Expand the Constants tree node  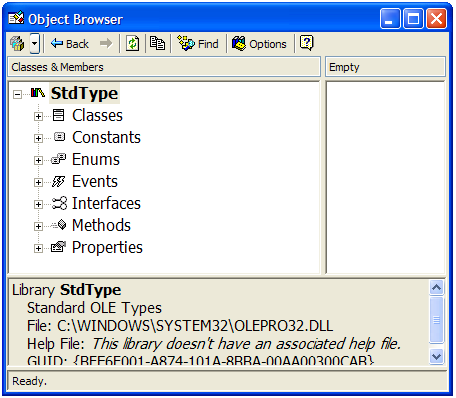pos(38,138)
